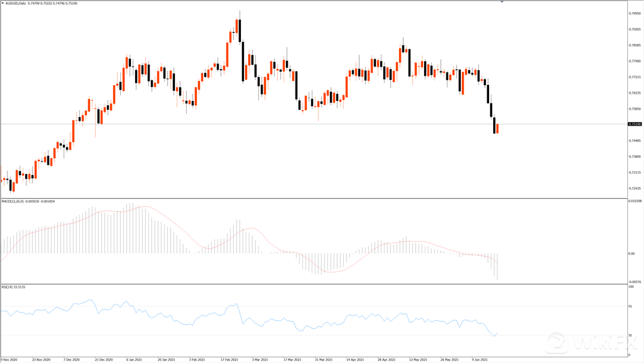This screenshot has width=644, height=363.
Task: Click the 12 May 2021 date label
Action: (x=418, y=359)
